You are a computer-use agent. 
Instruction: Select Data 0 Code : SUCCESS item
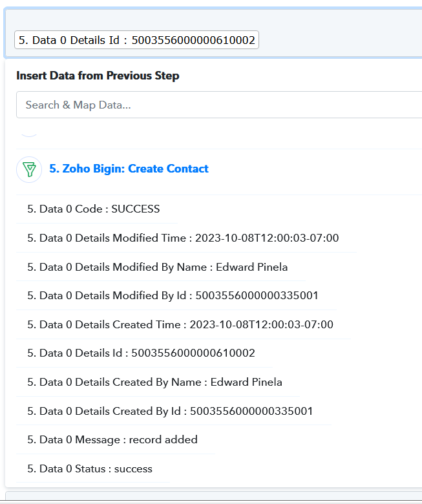pos(94,209)
